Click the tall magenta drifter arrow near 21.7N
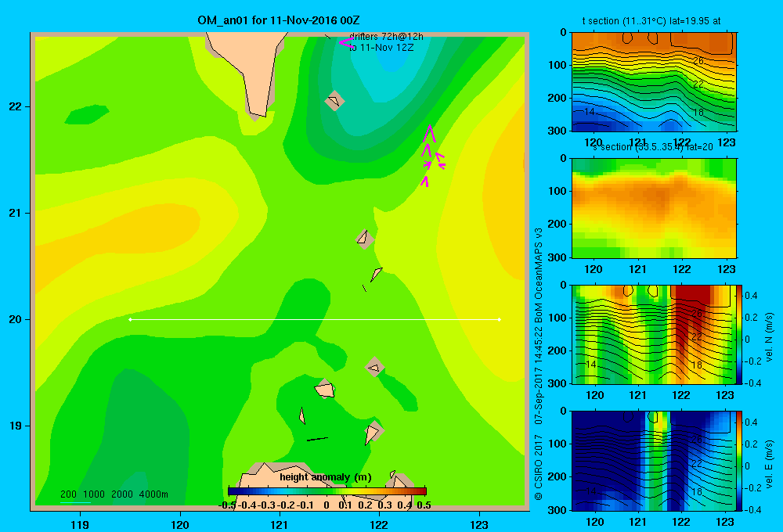 (429, 133)
